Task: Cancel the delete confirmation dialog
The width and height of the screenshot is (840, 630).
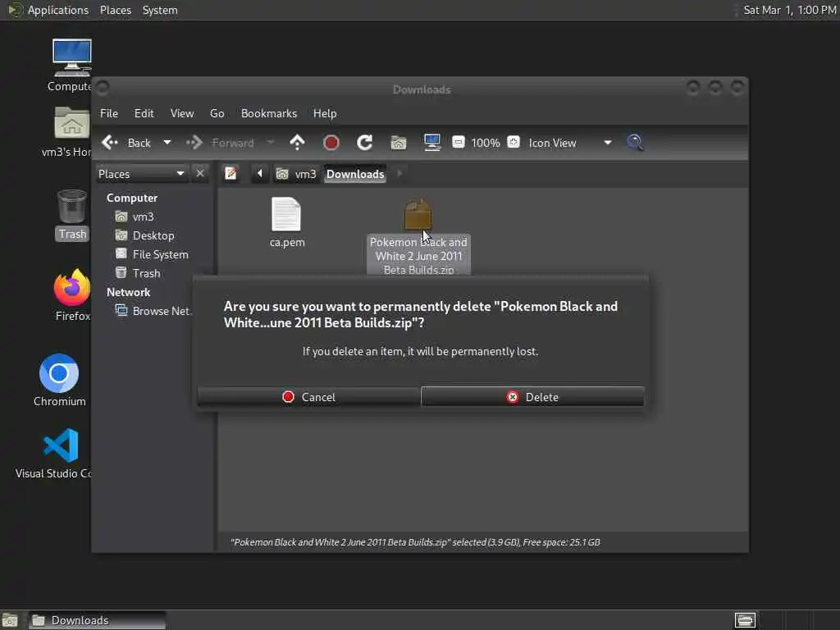Action: (x=308, y=397)
